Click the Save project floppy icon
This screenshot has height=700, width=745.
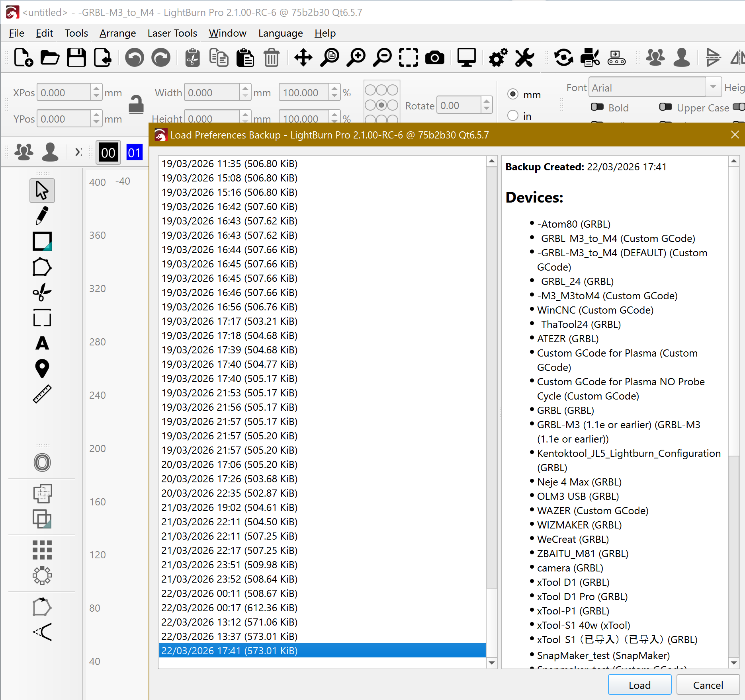(76, 58)
